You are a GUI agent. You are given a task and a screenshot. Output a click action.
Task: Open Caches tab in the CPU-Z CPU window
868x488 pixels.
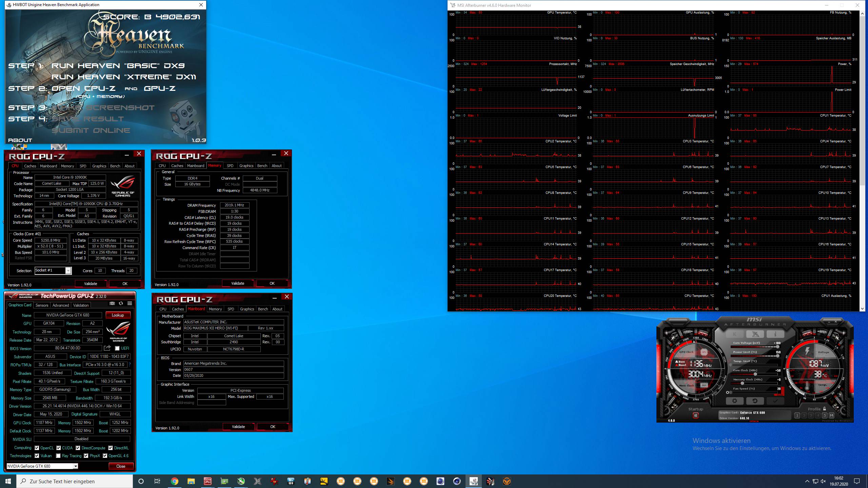30,166
